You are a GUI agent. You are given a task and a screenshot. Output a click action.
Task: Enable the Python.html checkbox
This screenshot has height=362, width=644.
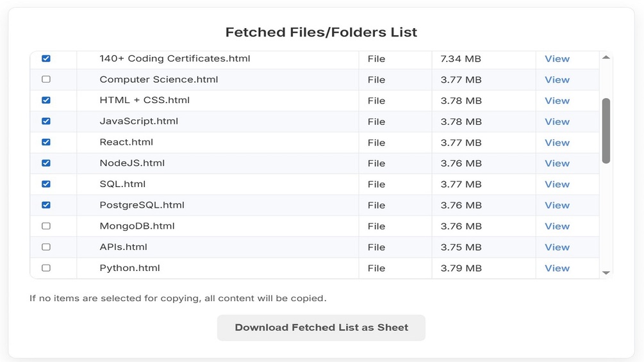46,268
